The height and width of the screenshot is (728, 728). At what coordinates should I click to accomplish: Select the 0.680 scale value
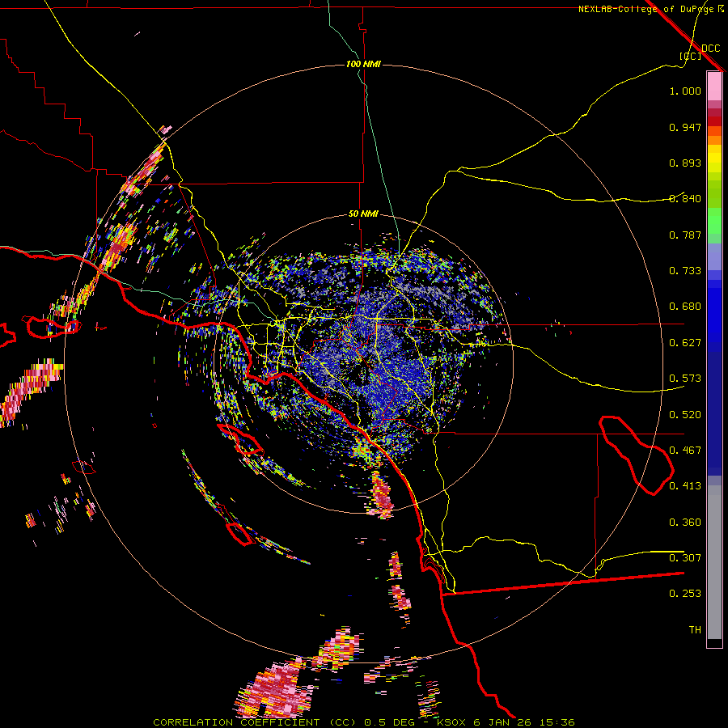[x=685, y=307]
